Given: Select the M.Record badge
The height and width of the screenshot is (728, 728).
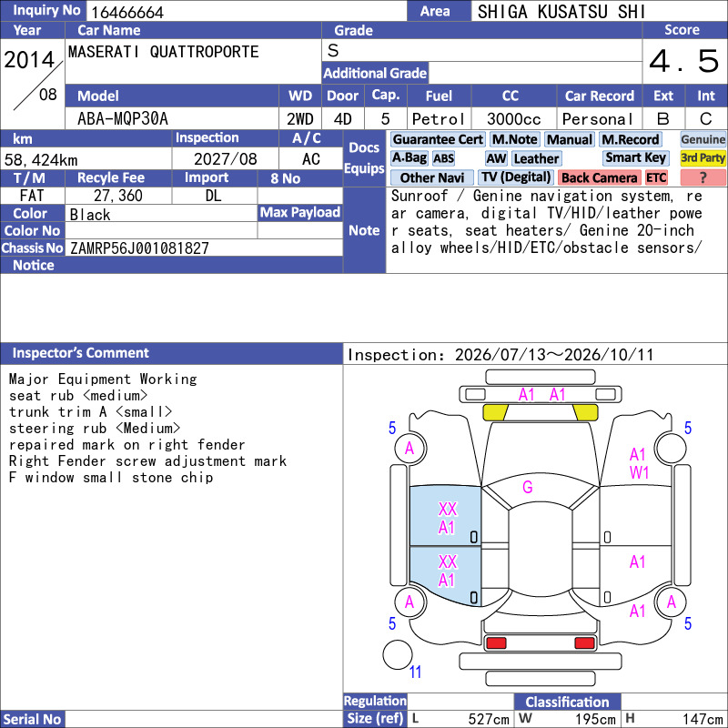Looking at the screenshot, I should [630, 139].
